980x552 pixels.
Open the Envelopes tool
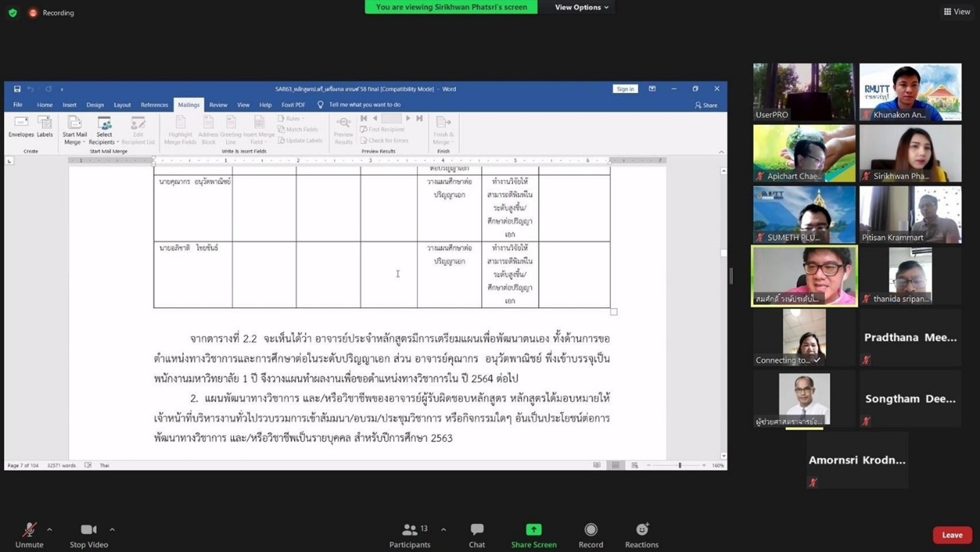[x=21, y=127]
